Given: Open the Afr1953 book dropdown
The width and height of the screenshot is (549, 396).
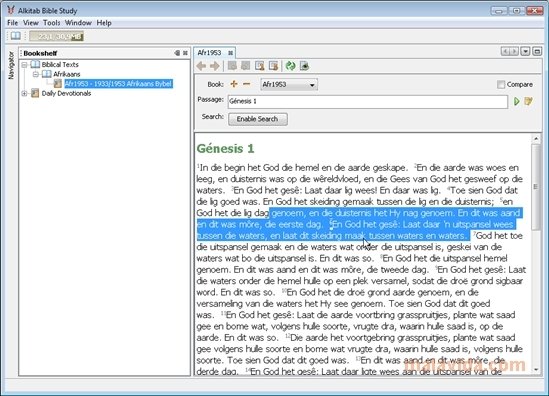Looking at the screenshot, I should [x=289, y=84].
